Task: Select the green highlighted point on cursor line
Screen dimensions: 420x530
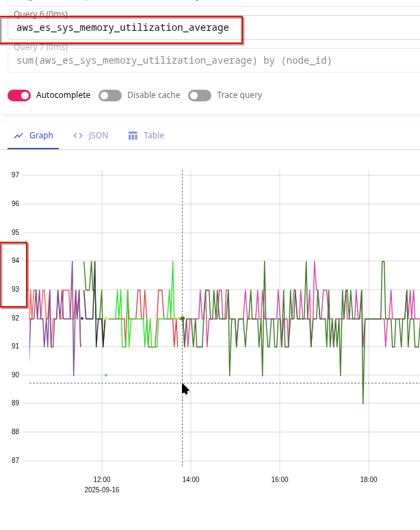Action: click(x=183, y=318)
